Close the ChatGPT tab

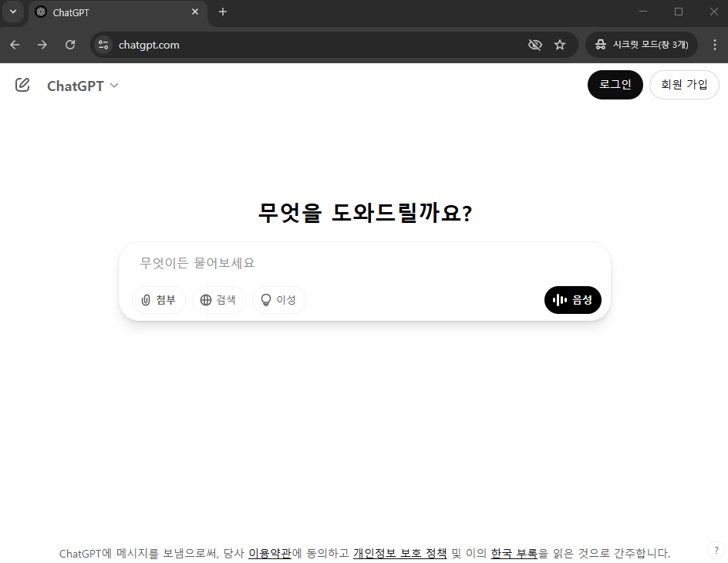pyautogui.click(x=195, y=12)
